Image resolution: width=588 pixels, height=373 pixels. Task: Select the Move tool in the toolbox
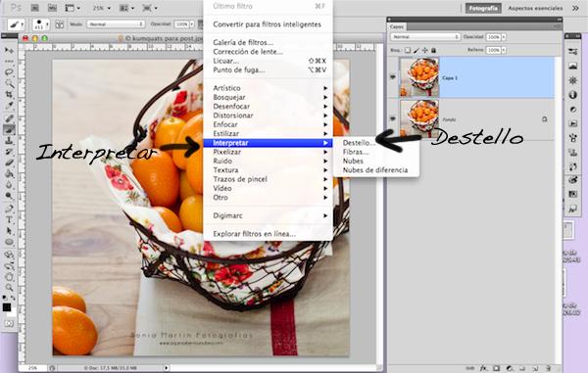point(9,50)
